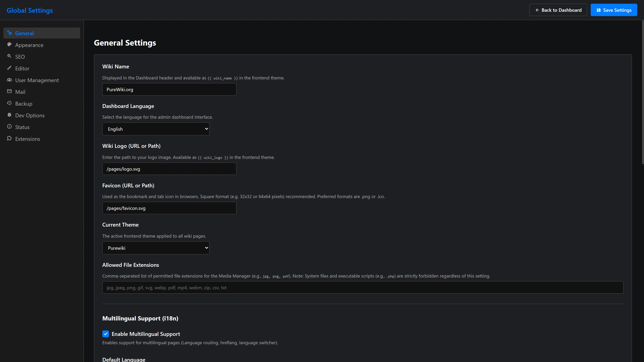Screen dimensions: 644x362
Task: Disable the Enable Multilingual Support checkbox
Action: pyautogui.click(x=105, y=334)
